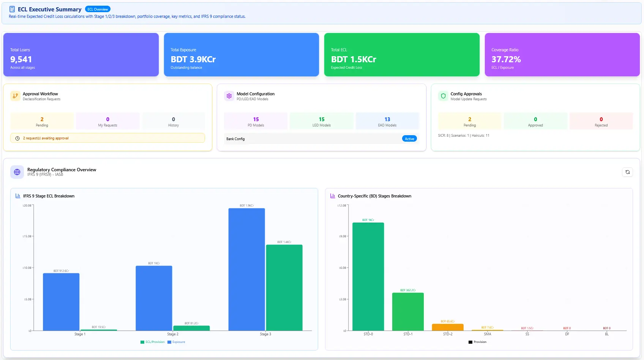Toggle Provision series in BD stages legend
Screen dimensions: 644x360
tap(478, 342)
